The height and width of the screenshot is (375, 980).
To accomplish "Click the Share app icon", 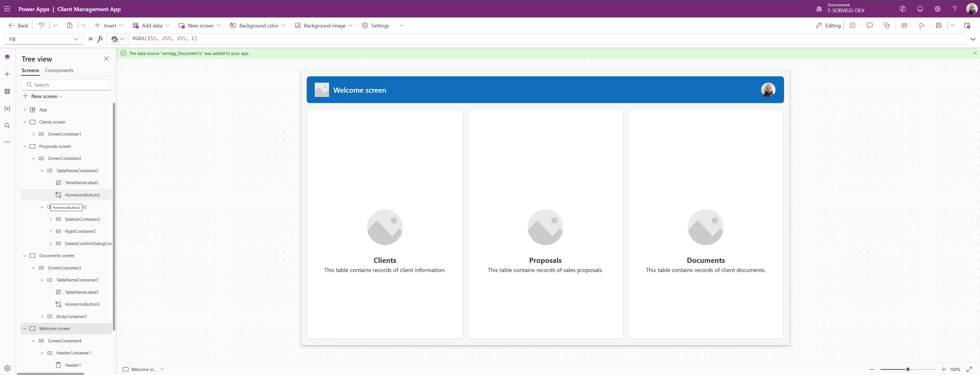I will point(904,25).
